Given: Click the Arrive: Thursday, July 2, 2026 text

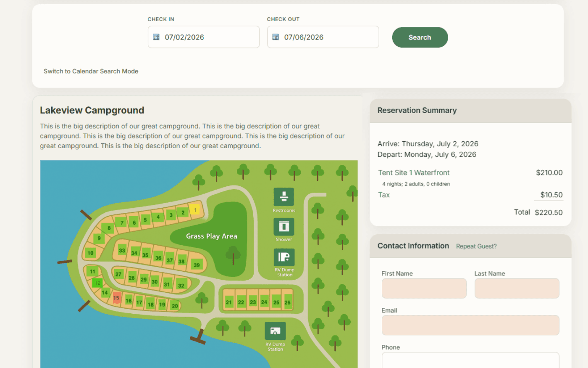Looking at the screenshot, I should pyautogui.click(x=428, y=144).
